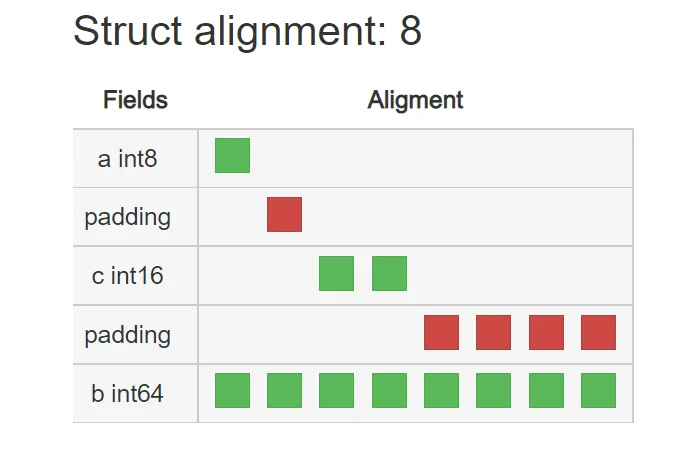Click second red square in second padding row
This screenshot has height=450, width=700.
[493, 332]
